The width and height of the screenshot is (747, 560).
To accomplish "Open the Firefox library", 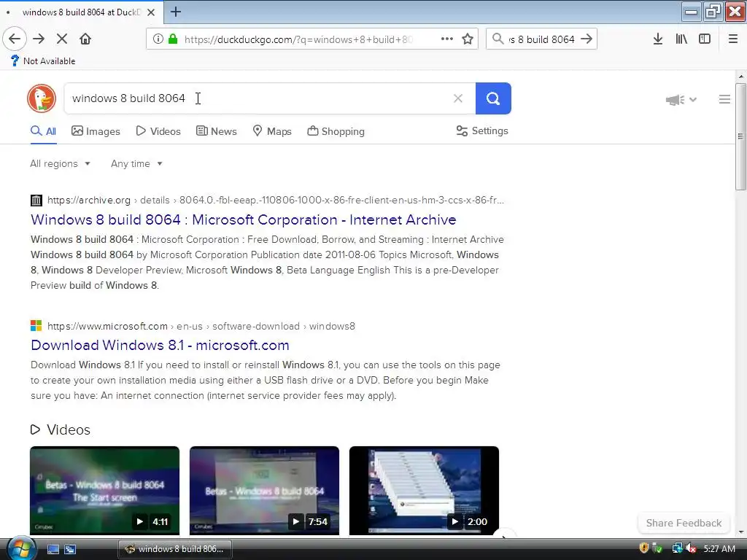I will [681, 39].
